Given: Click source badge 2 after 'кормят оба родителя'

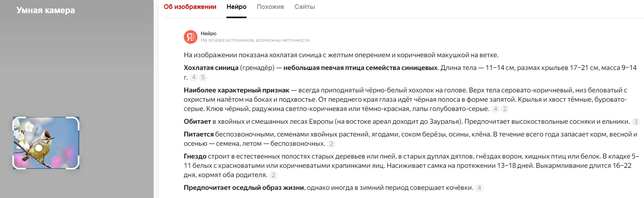Looking at the screenshot, I should click(273, 175).
